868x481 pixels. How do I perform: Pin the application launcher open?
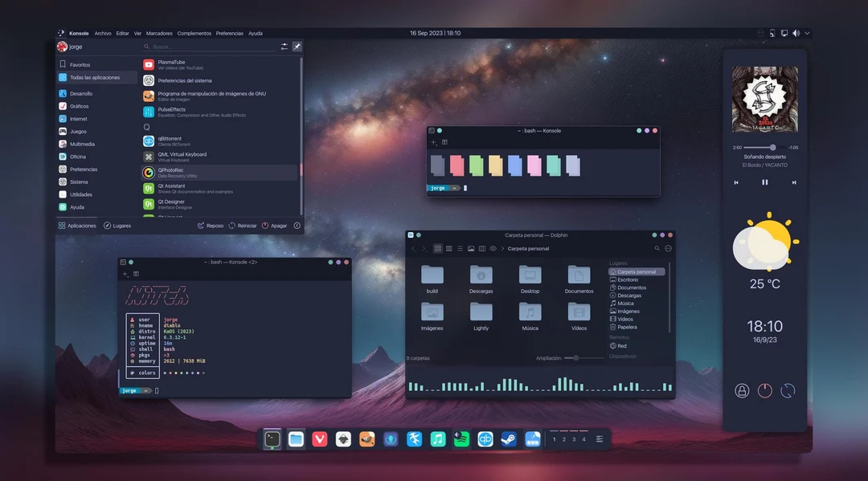click(x=297, y=46)
